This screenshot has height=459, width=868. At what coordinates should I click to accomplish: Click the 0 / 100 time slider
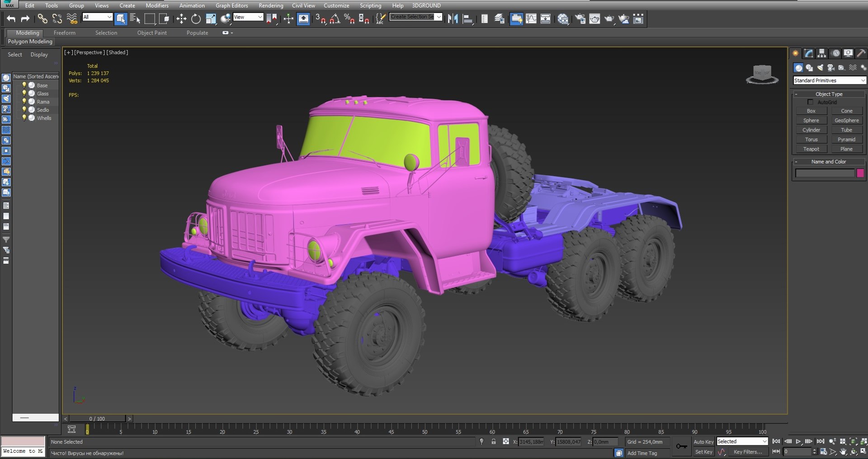[x=97, y=419]
